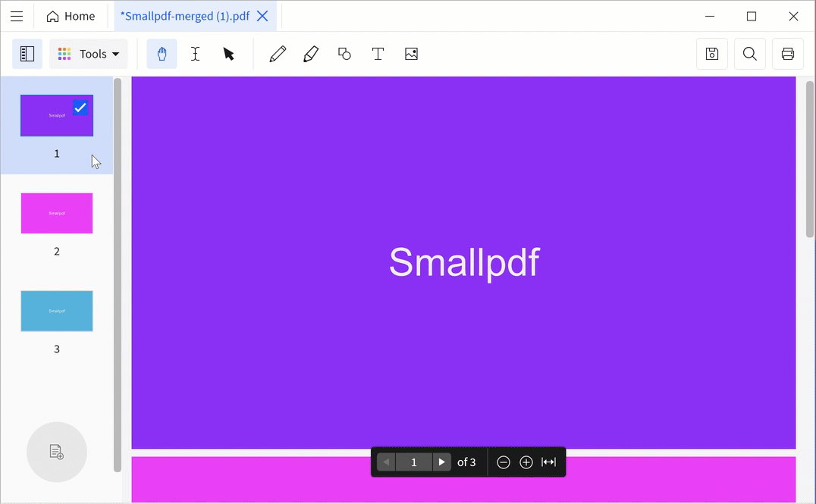The width and height of the screenshot is (816, 504).
Task: Click the add page round button
Action: pyautogui.click(x=57, y=452)
